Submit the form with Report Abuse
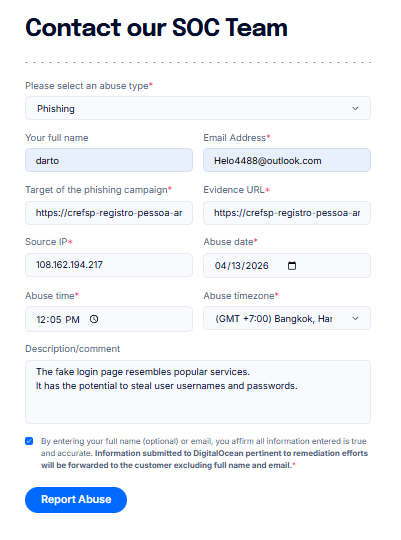 (76, 500)
